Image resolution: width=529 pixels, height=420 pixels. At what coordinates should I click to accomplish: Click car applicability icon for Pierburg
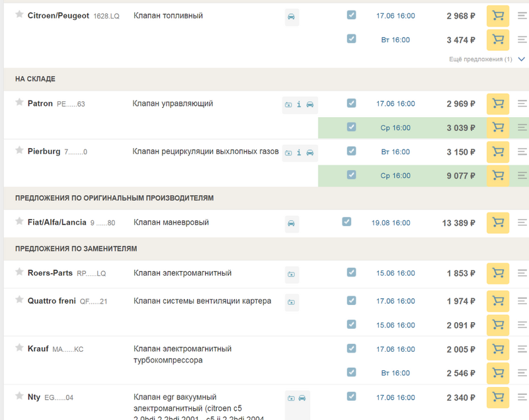(x=309, y=153)
